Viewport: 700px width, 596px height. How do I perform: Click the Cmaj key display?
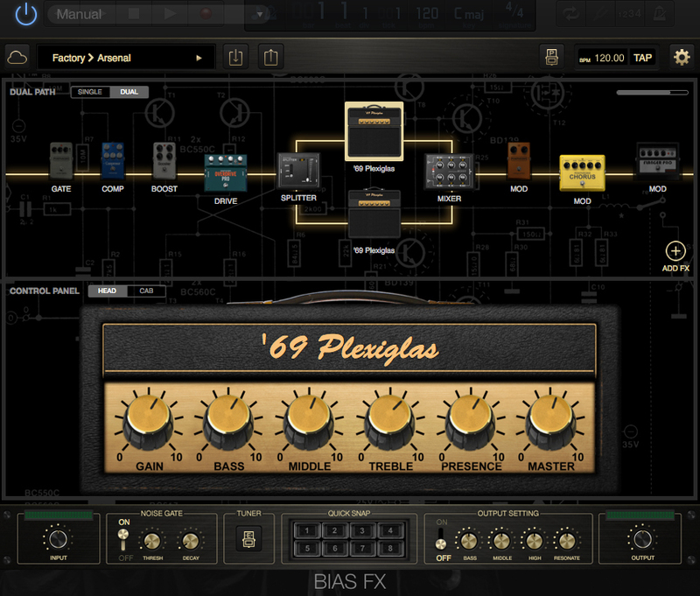[469, 14]
